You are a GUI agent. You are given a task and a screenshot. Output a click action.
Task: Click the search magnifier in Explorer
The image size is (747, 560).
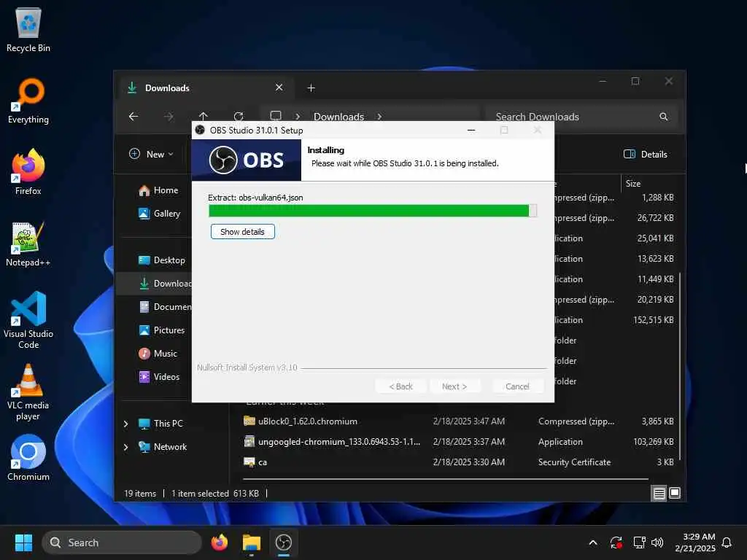[x=663, y=117]
